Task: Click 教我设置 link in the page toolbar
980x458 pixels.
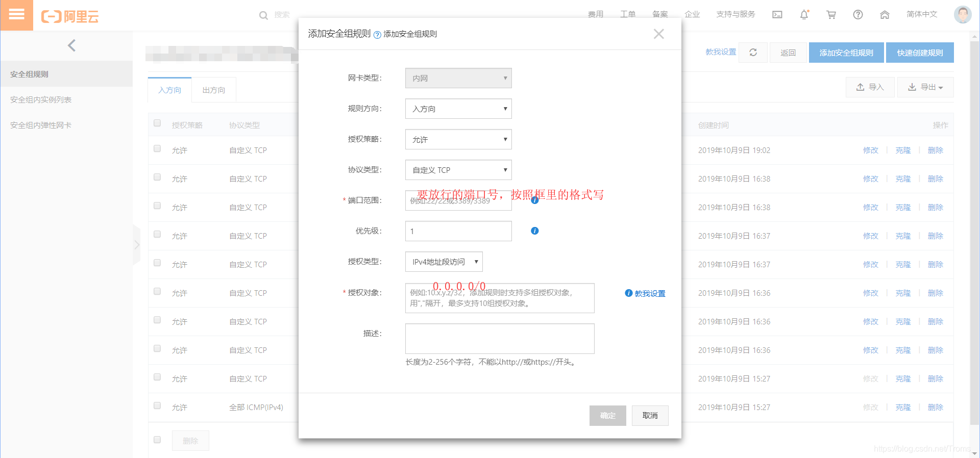Action: click(721, 52)
